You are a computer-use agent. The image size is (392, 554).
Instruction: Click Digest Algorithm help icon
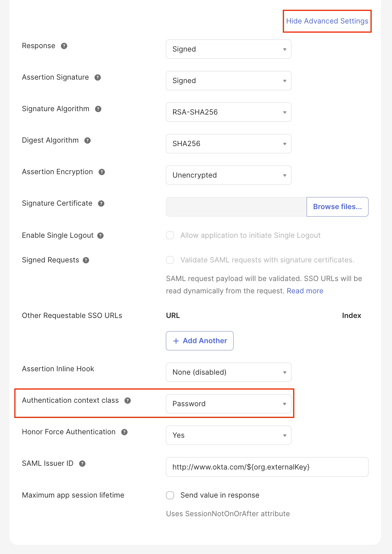pos(88,140)
